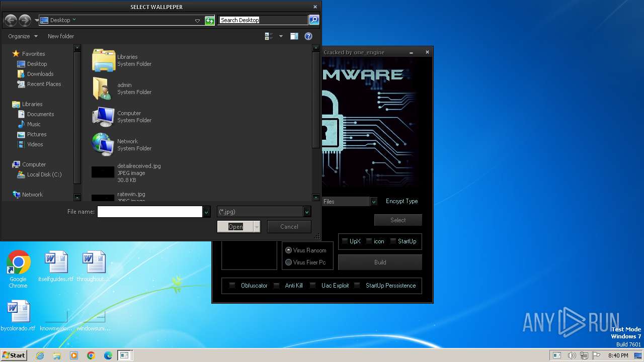Click the network tray icon
Screen dimensions: 644x362
pos(584,355)
